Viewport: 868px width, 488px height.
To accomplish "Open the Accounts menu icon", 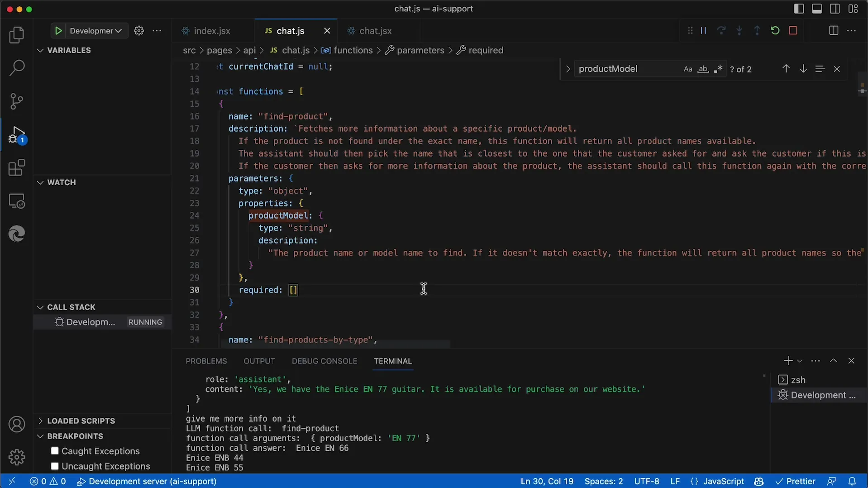I will pyautogui.click(x=17, y=424).
